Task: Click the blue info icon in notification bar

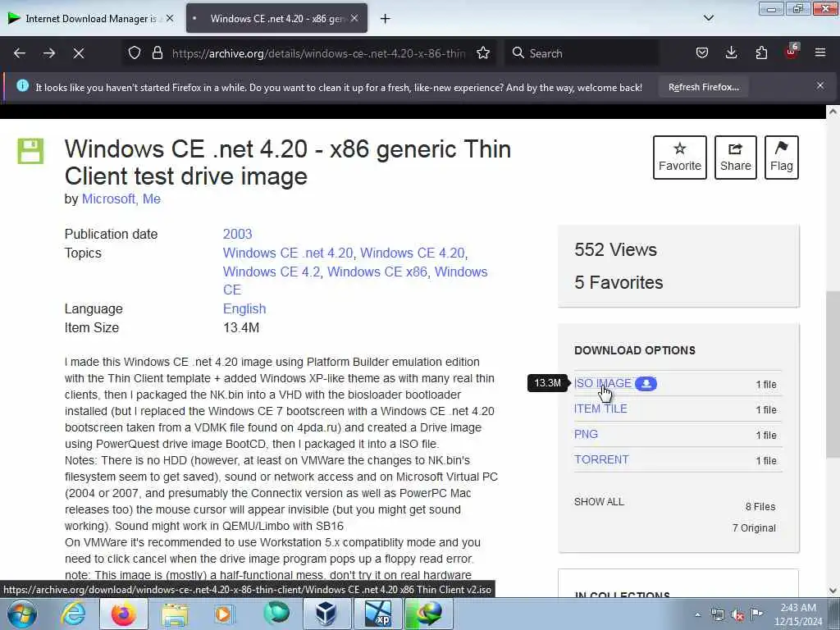Action: pos(22,85)
